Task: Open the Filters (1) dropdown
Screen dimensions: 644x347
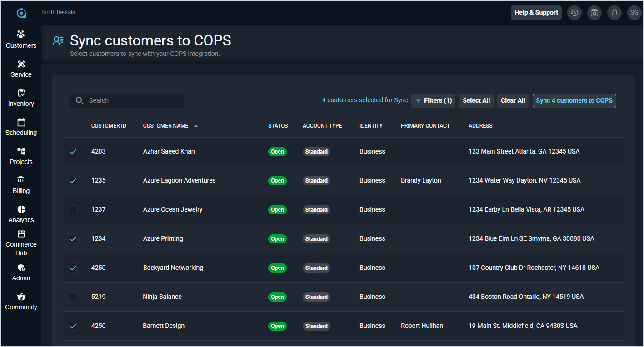Action: pos(433,101)
